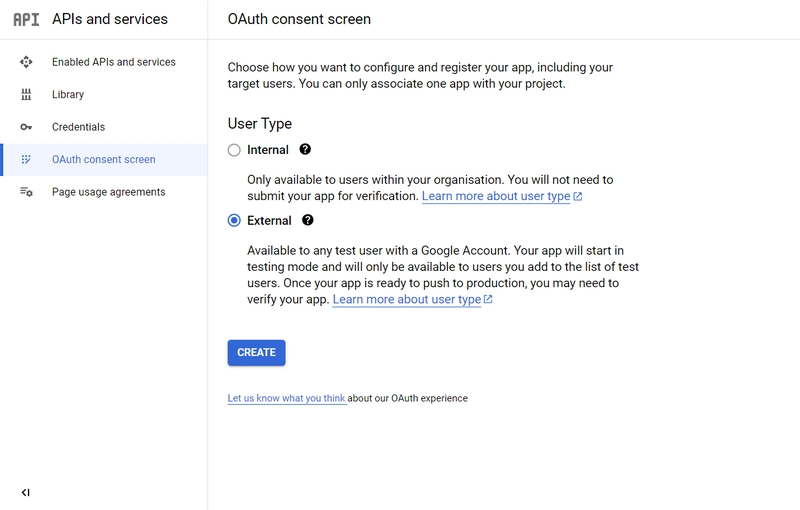Open Learn more about user type under Internal
The width and height of the screenshot is (800, 510).
496,196
